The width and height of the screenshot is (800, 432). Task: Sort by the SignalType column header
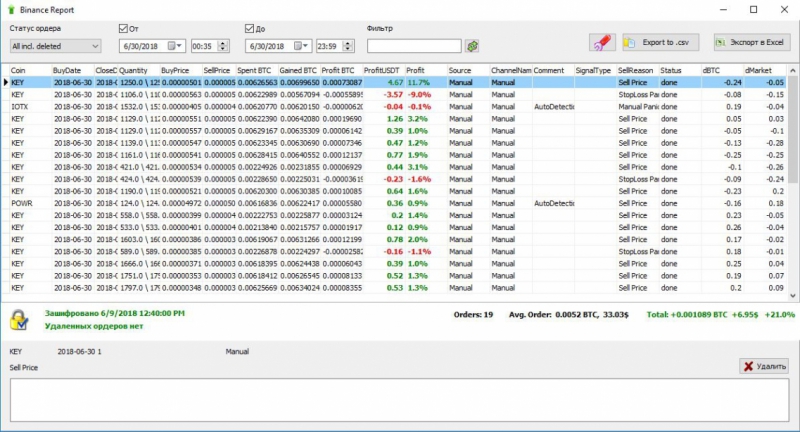click(595, 70)
